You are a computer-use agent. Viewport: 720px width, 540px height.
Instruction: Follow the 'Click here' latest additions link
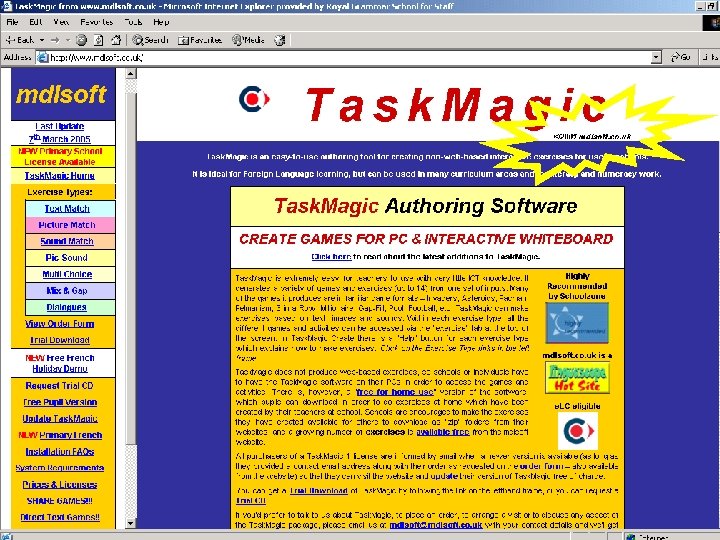click(x=331, y=257)
